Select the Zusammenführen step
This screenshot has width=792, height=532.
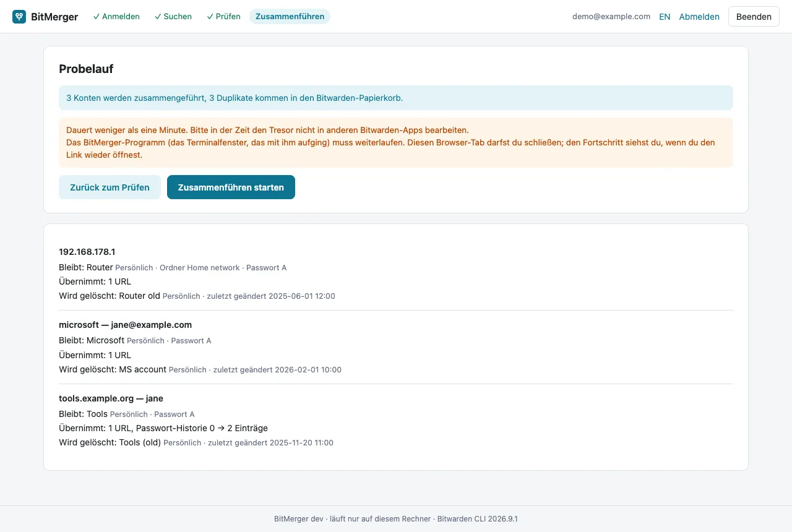point(290,17)
